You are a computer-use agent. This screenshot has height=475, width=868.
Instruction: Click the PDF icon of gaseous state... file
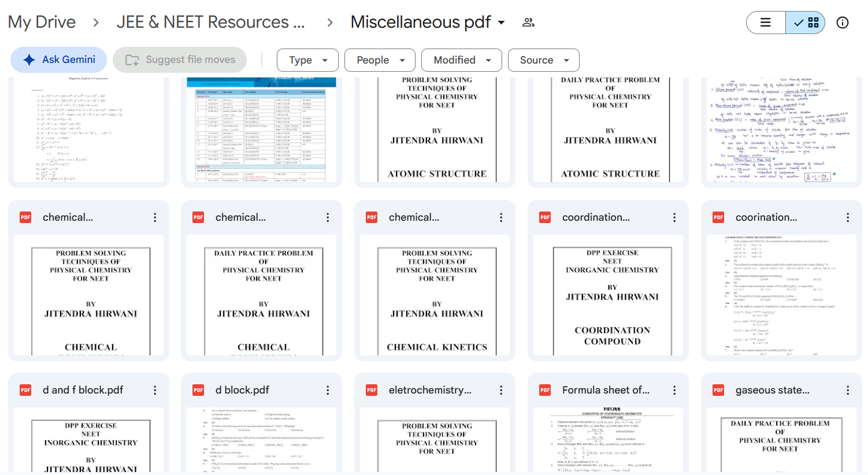coord(718,390)
